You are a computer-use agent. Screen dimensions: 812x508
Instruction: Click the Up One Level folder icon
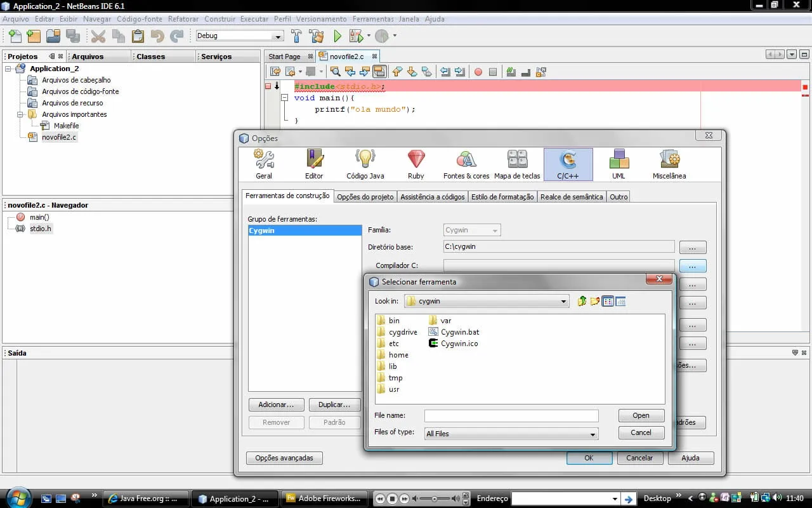pos(582,301)
